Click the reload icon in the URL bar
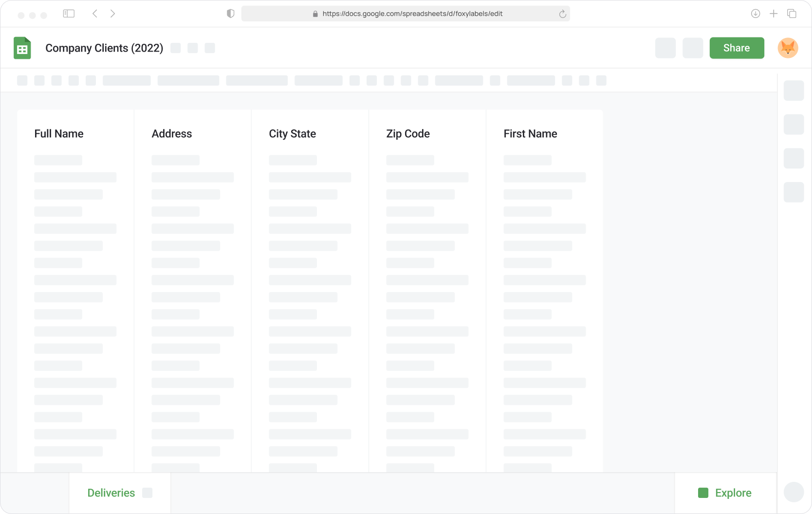The width and height of the screenshot is (812, 514). pyautogui.click(x=562, y=14)
